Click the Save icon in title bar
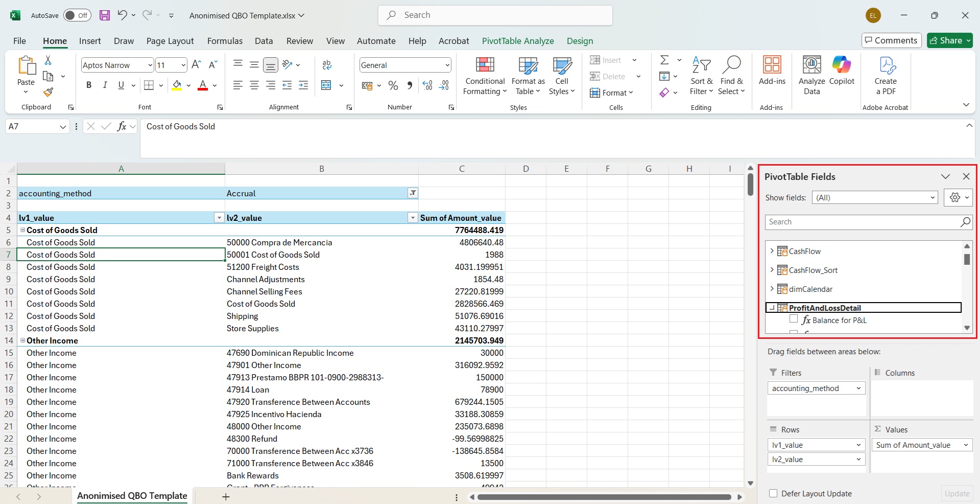The width and height of the screenshot is (980, 504). (105, 15)
